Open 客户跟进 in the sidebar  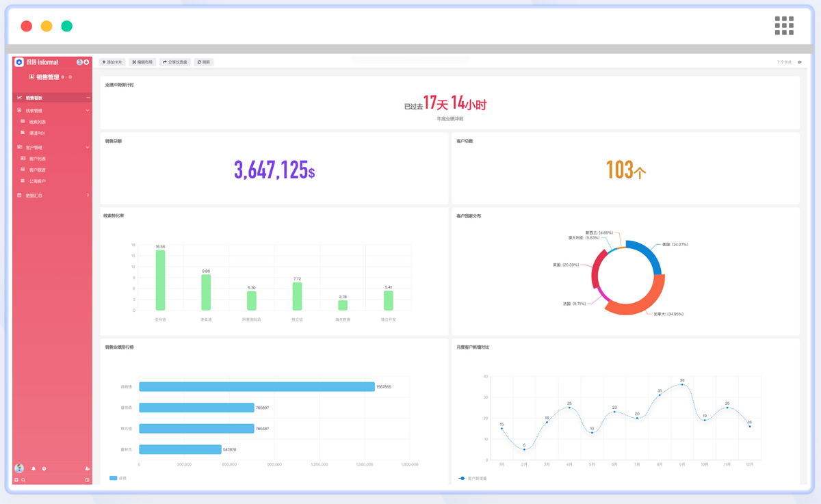38,170
